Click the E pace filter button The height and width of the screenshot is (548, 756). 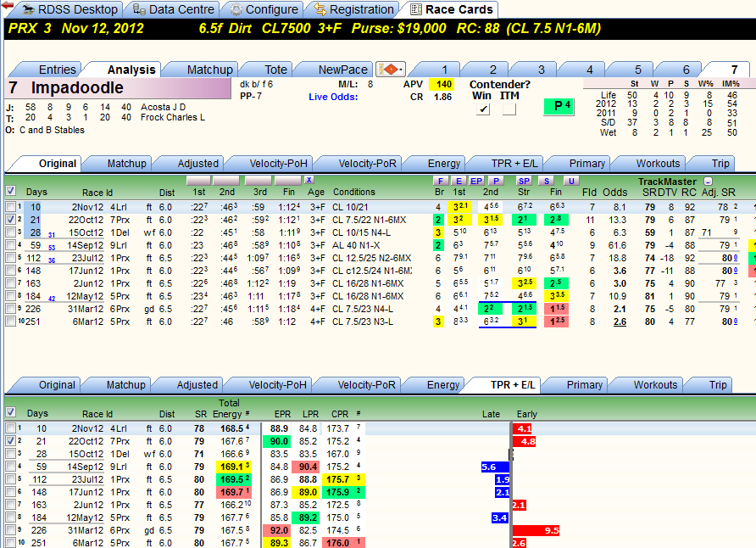click(x=459, y=181)
